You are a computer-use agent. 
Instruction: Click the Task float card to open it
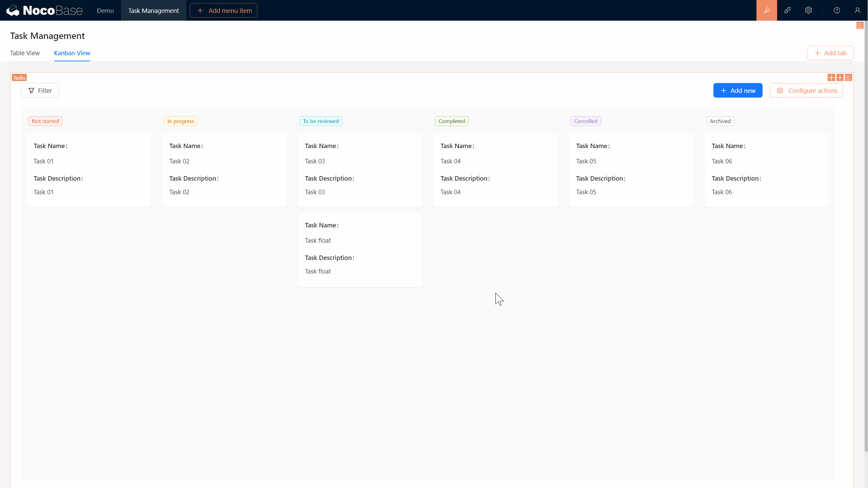pyautogui.click(x=361, y=248)
